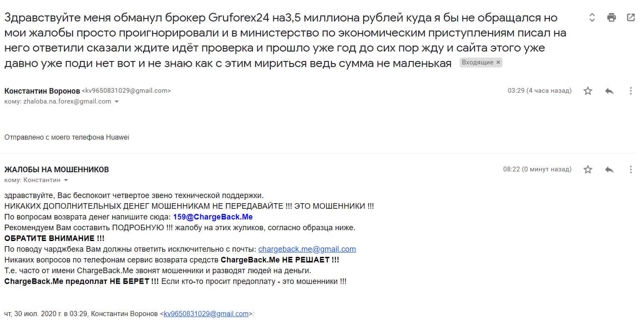Remove the Входящие label with the x
The width and height of the screenshot is (644, 320).
pyautogui.click(x=498, y=63)
